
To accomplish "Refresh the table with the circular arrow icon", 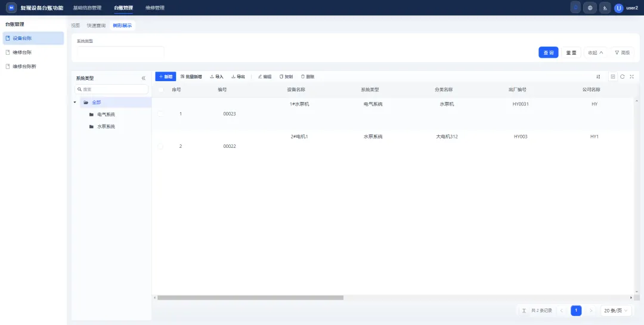I will pyautogui.click(x=622, y=77).
